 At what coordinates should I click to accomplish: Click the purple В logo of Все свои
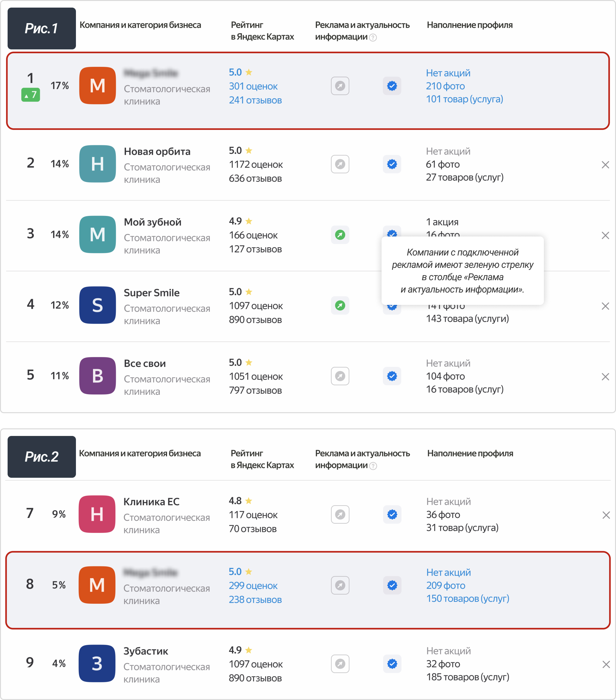(97, 376)
